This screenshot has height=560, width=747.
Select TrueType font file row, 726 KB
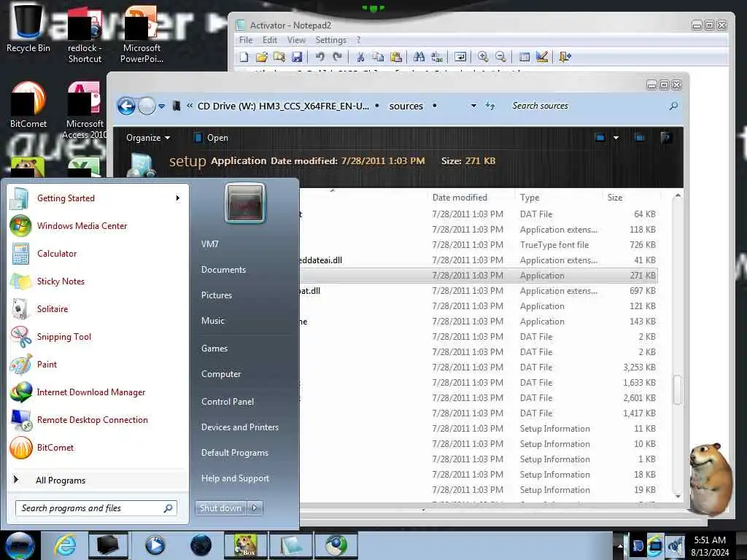coord(479,245)
